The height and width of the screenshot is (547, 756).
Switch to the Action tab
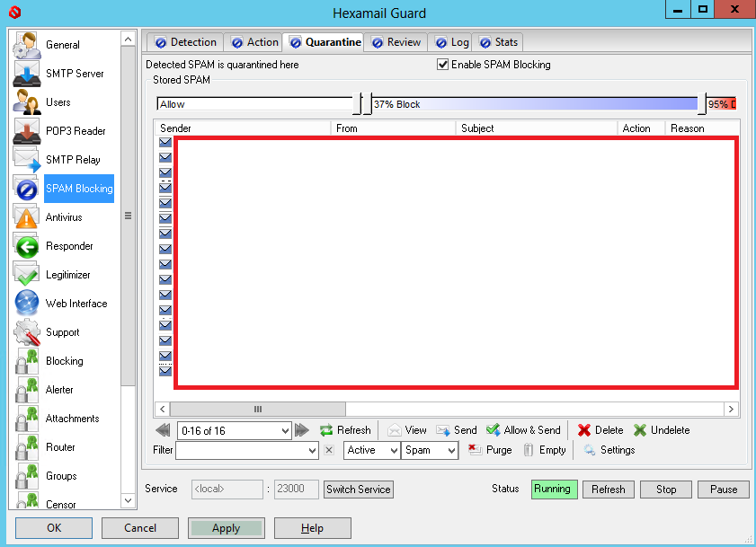(x=254, y=42)
